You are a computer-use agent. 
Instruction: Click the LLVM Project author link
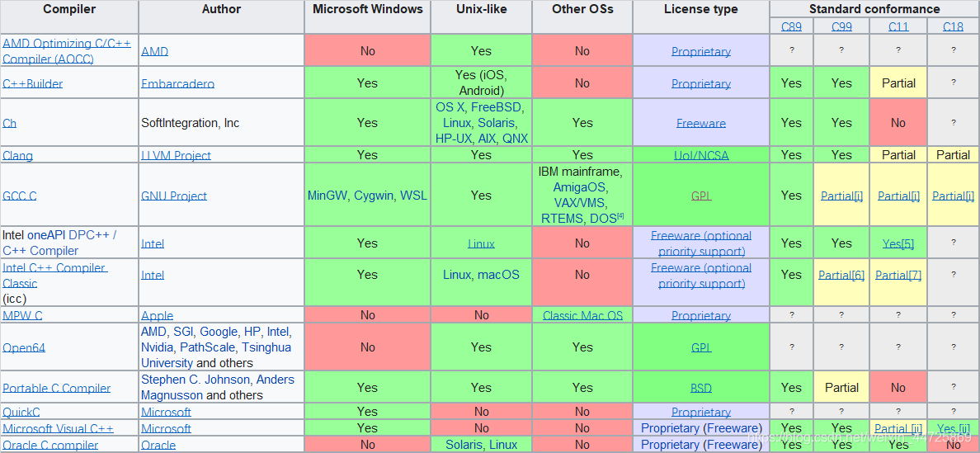point(176,155)
